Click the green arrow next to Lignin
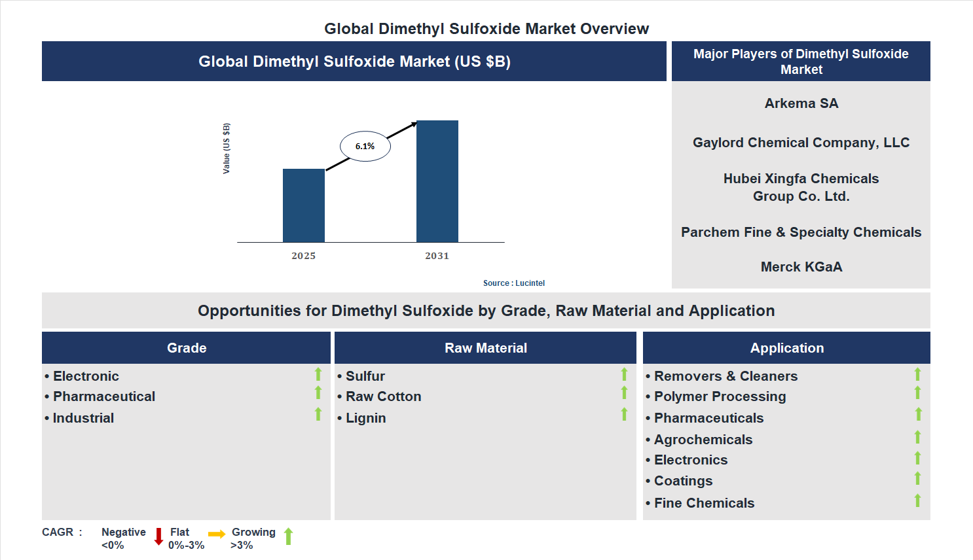 [x=624, y=414]
